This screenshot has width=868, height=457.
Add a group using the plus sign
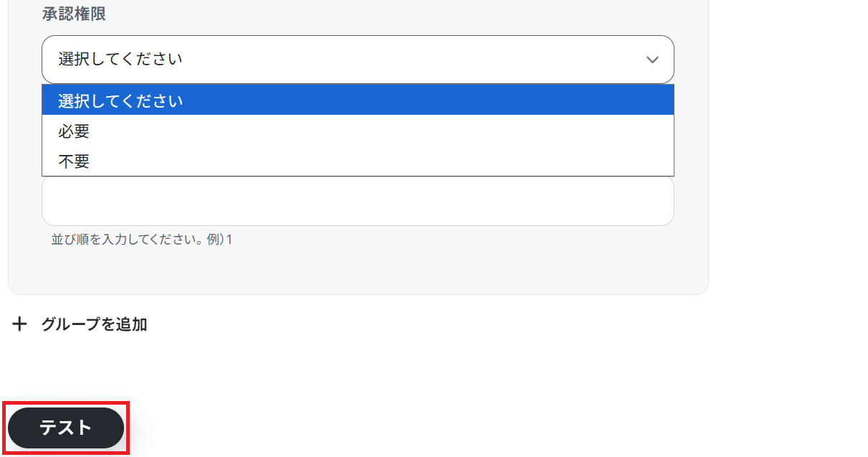pyautogui.click(x=19, y=324)
